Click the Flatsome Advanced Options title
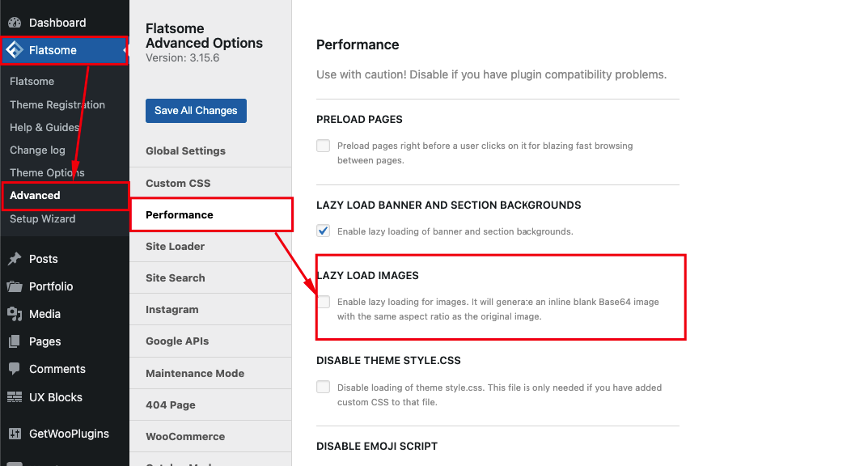The height and width of the screenshot is (466, 868). click(x=205, y=36)
